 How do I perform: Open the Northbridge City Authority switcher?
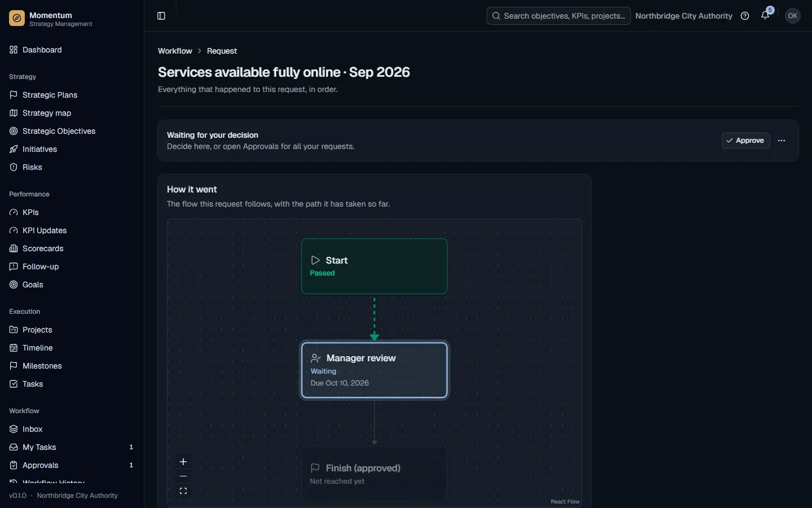coord(683,16)
